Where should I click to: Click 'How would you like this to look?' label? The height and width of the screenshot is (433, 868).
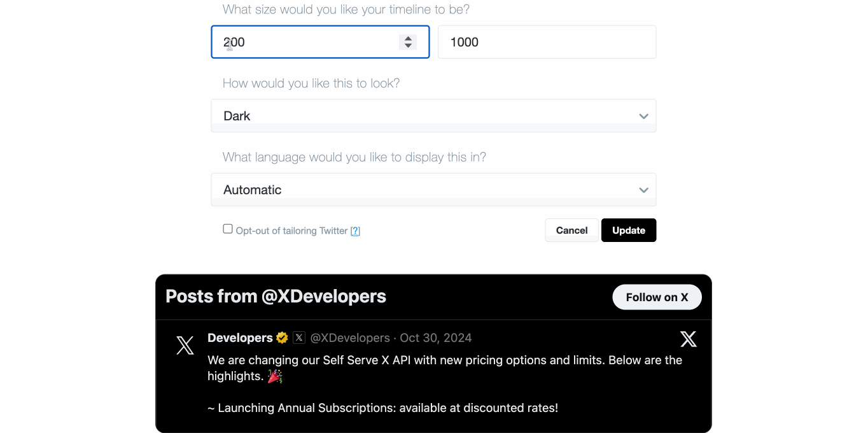[x=311, y=83]
